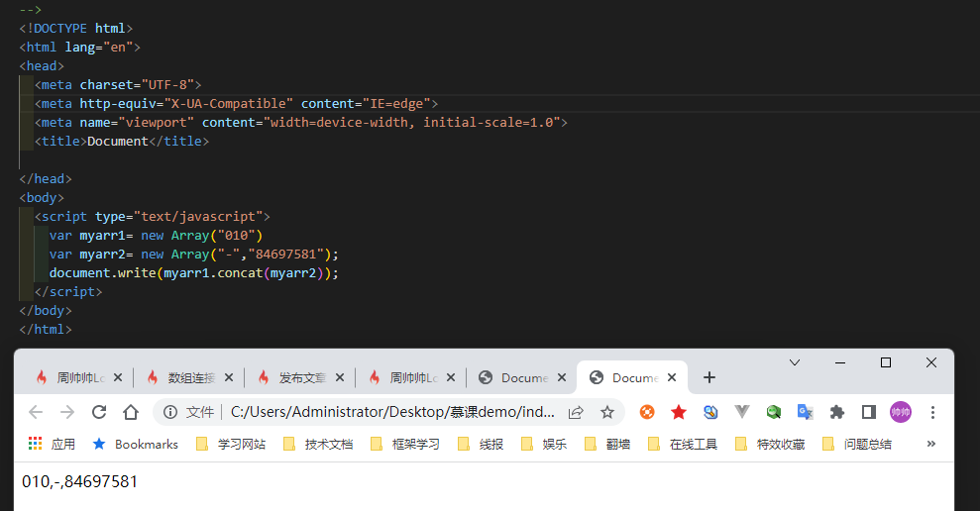Open the blue search extension icon
This screenshot has width=980, height=511.
coord(710,412)
